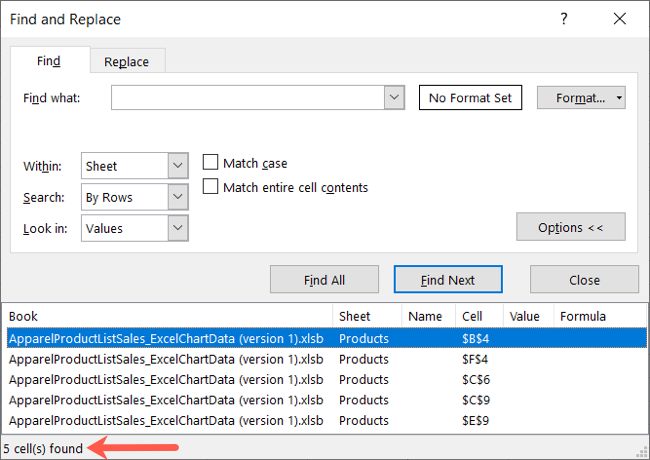Image resolution: width=650 pixels, height=460 pixels.
Task: Switch to the Replace tab
Action: [127, 62]
